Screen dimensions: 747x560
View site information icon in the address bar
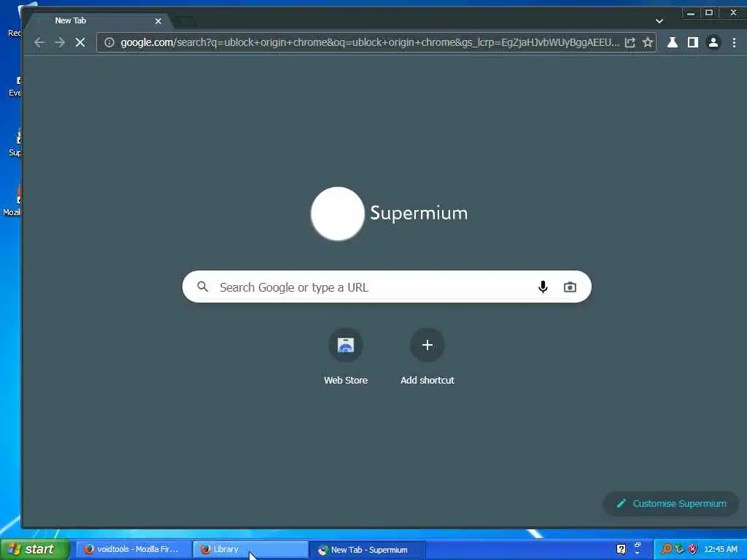coord(109,42)
